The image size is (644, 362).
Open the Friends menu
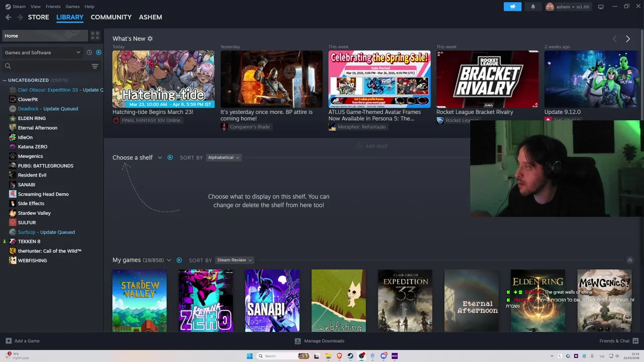click(53, 7)
